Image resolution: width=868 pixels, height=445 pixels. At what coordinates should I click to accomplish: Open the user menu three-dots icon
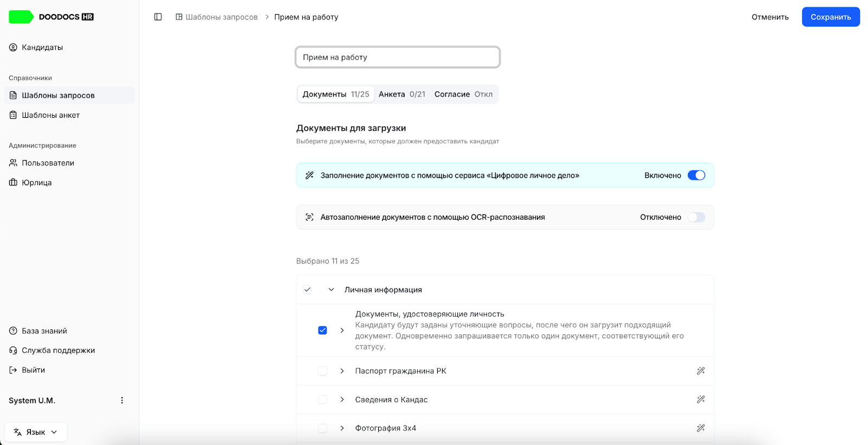pos(122,400)
